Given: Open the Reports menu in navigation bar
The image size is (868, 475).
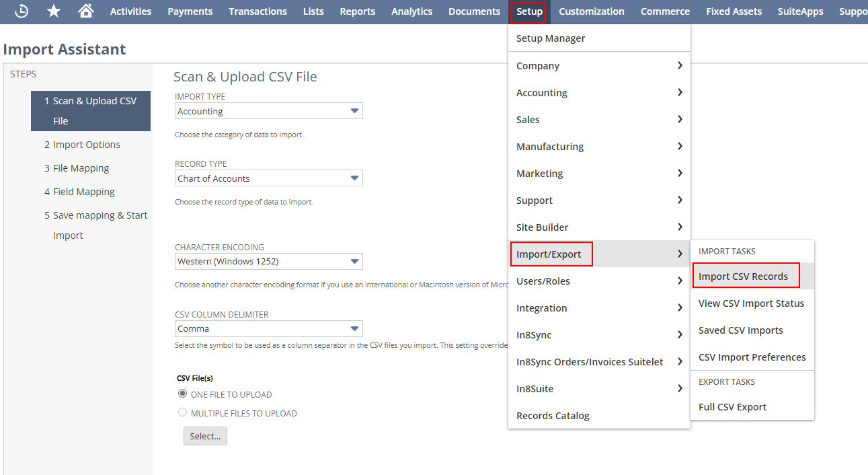Looking at the screenshot, I should (x=357, y=11).
